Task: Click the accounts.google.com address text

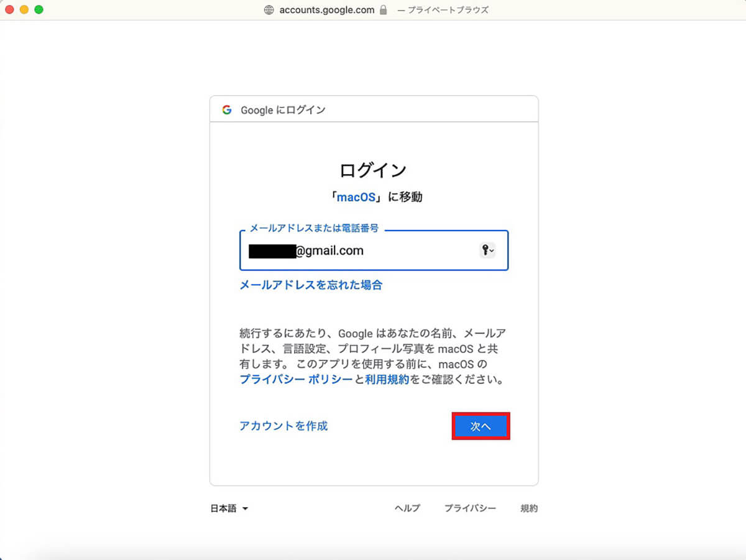Action: coord(327,10)
